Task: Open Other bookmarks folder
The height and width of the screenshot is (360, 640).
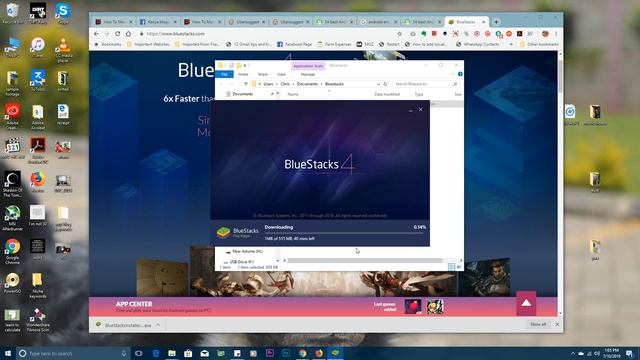Action: click(x=539, y=44)
